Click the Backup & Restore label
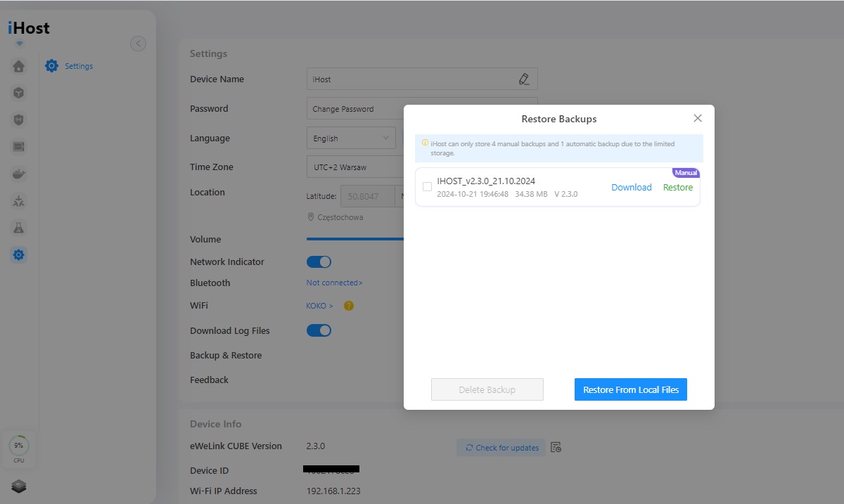 point(226,355)
